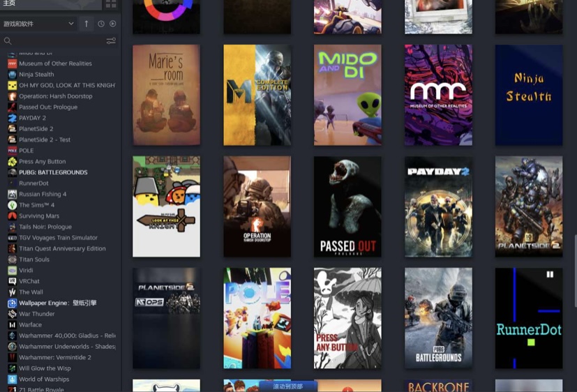Screen dimensions: 577x392
Task: Open the Metro Complete Edition cover tile
Action: (257, 95)
